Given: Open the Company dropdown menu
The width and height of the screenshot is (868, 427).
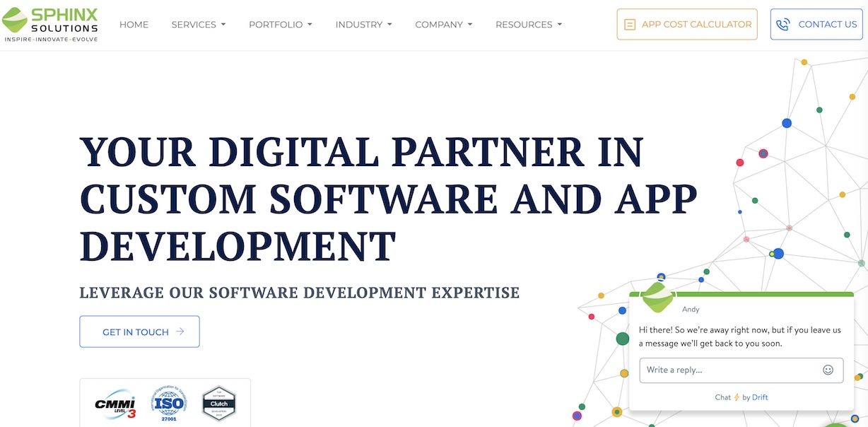Looking at the screenshot, I should click(443, 24).
